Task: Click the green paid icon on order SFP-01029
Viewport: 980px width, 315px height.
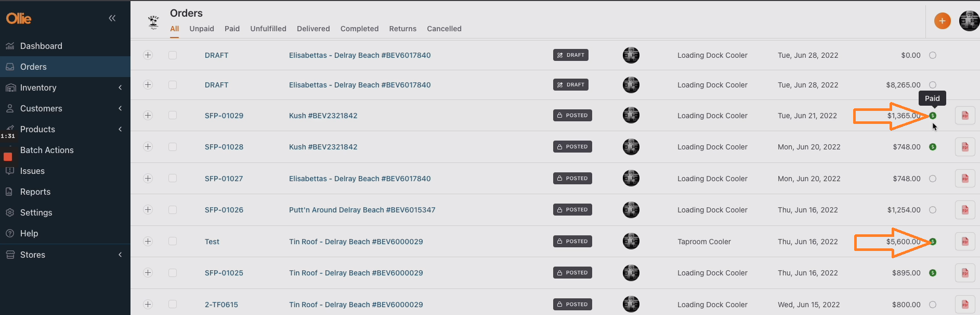Action: coord(933,116)
